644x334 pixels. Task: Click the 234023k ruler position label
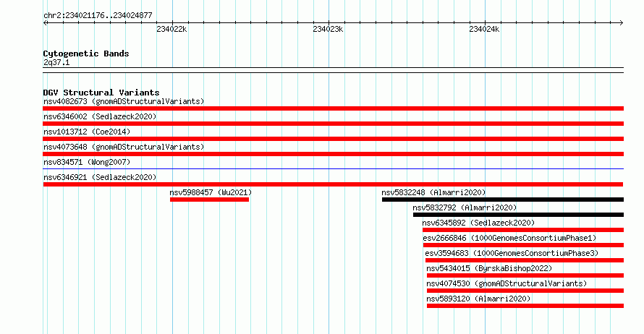pyautogui.click(x=328, y=29)
